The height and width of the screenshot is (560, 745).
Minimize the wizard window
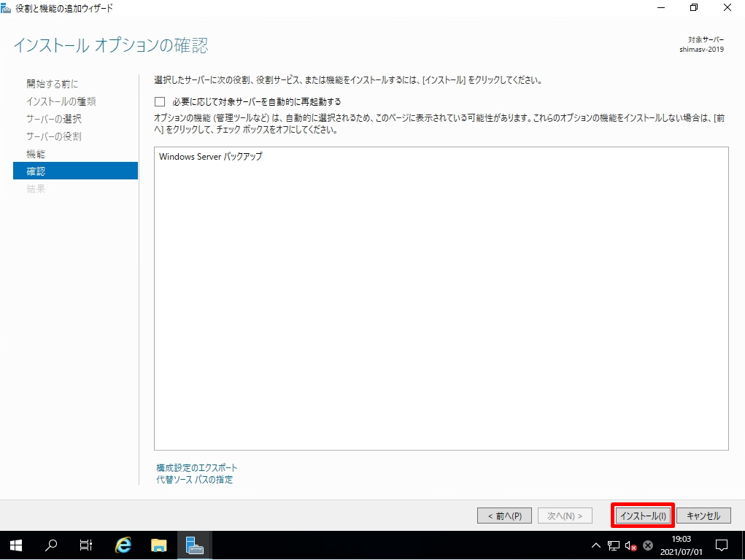[661, 7]
